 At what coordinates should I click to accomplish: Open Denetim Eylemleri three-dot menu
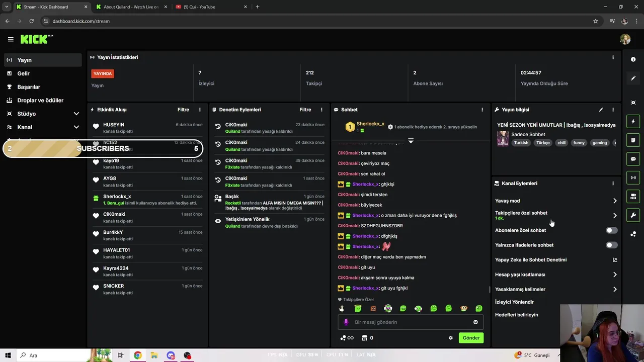point(321,110)
